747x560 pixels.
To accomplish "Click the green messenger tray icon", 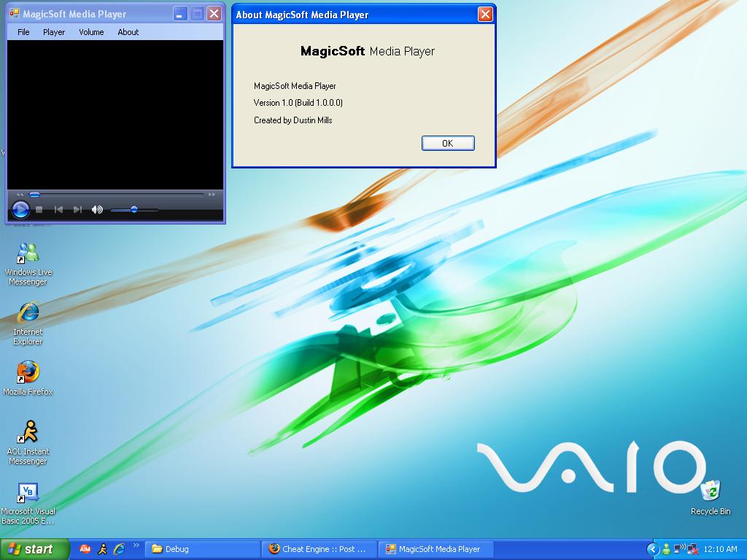I will click(x=666, y=549).
